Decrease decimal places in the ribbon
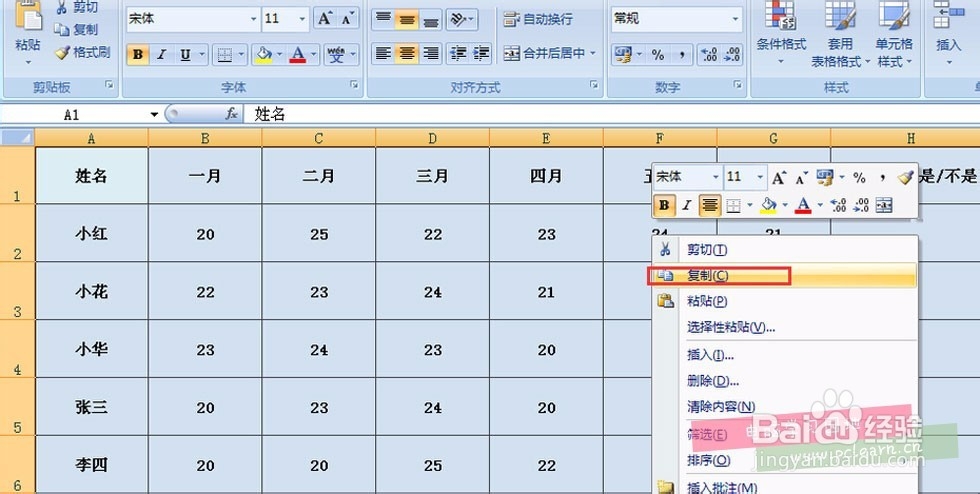Viewport: 980px width, 494px height. [x=732, y=55]
